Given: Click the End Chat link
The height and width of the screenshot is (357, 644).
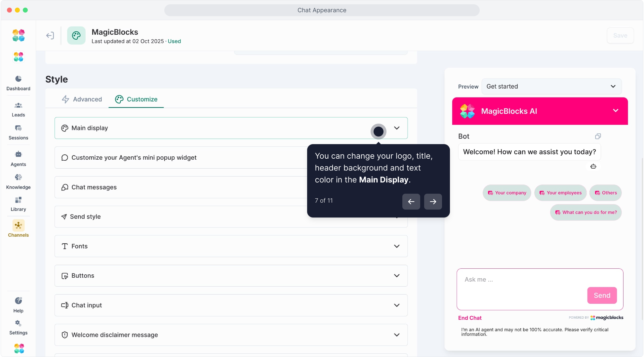Looking at the screenshot, I should tap(469, 318).
